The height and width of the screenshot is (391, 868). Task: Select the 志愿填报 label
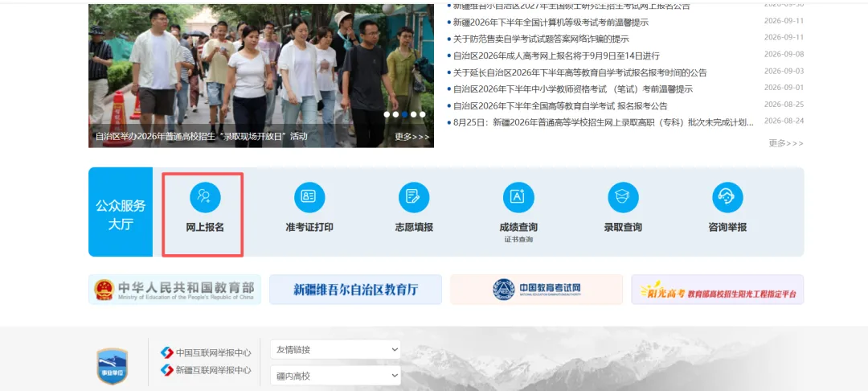click(414, 227)
